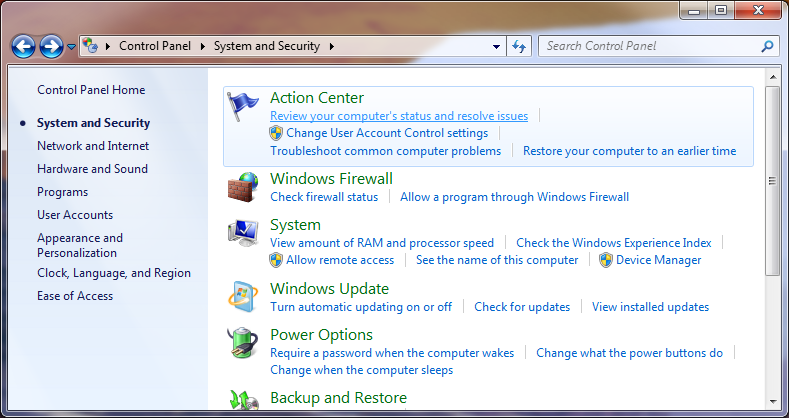Screen dimensions: 789x418
Task: Click the scrollbar down arrow
Action: [772, 401]
